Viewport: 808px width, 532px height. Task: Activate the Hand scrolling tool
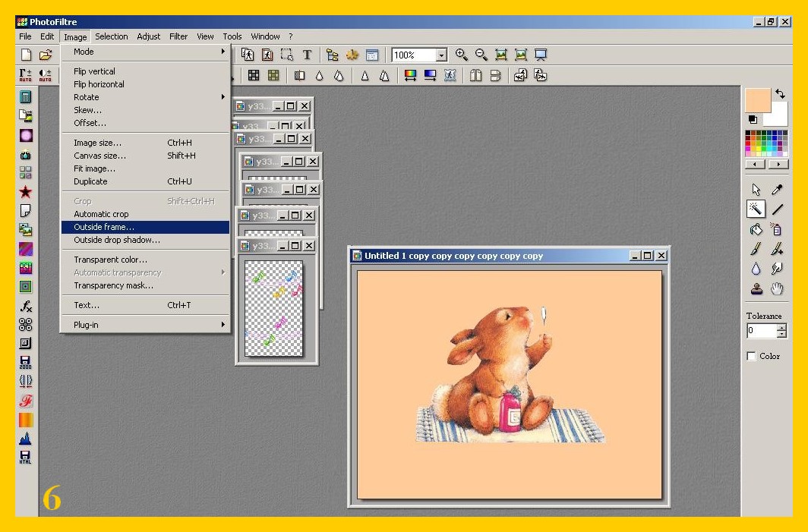coord(777,288)
